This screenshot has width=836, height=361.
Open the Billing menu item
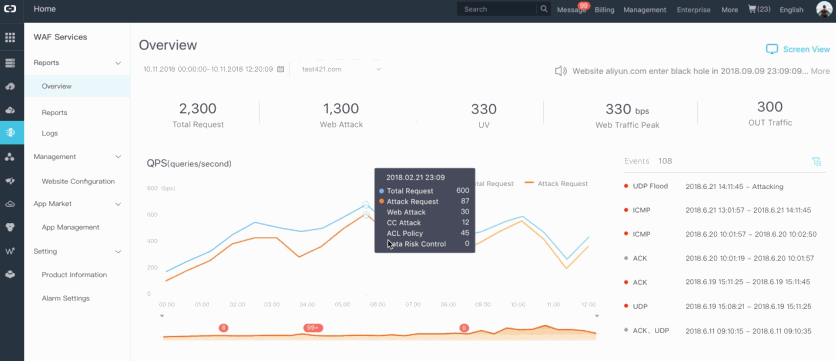[604, 10]
